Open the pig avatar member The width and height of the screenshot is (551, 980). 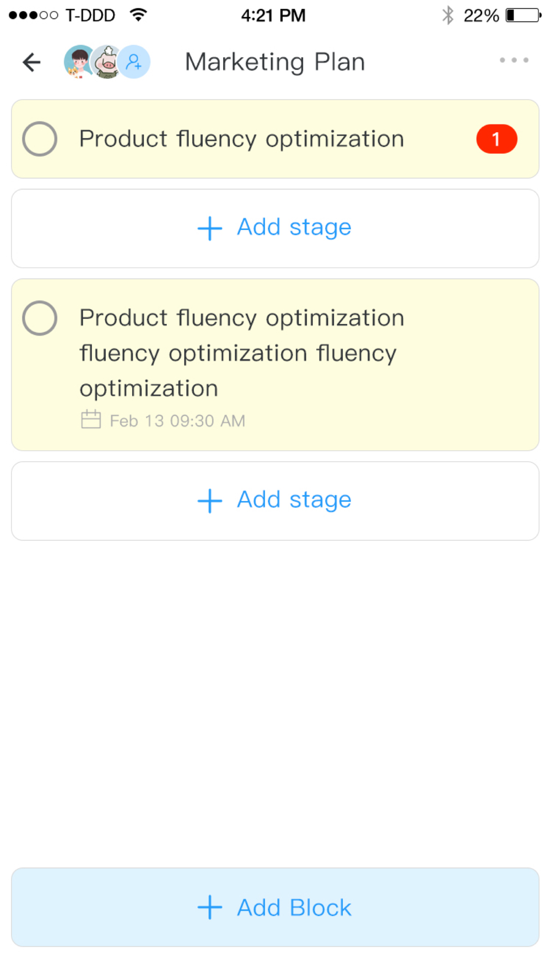(x=106, y=62)
